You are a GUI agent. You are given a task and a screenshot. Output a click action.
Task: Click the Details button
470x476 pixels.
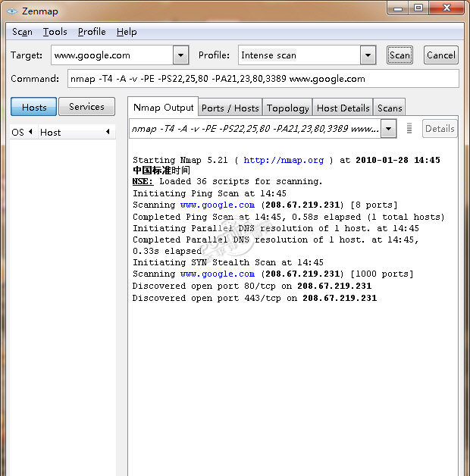pos(440,129)
